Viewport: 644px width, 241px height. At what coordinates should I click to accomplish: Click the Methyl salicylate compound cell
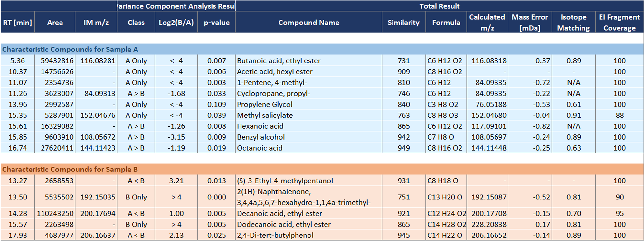coord(265,115)
